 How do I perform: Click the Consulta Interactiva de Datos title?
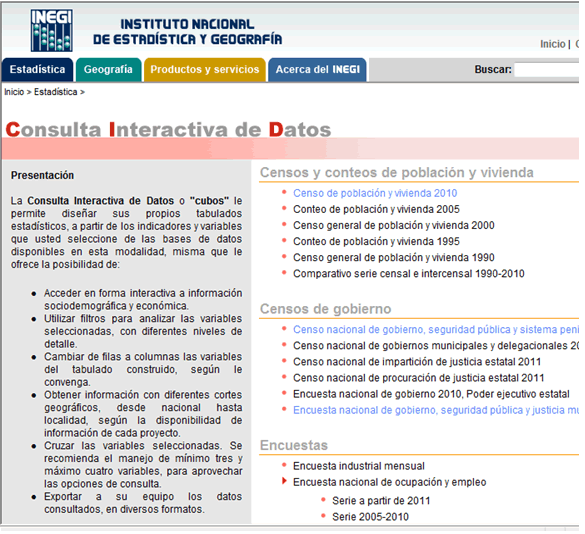(x=168, y=129)
